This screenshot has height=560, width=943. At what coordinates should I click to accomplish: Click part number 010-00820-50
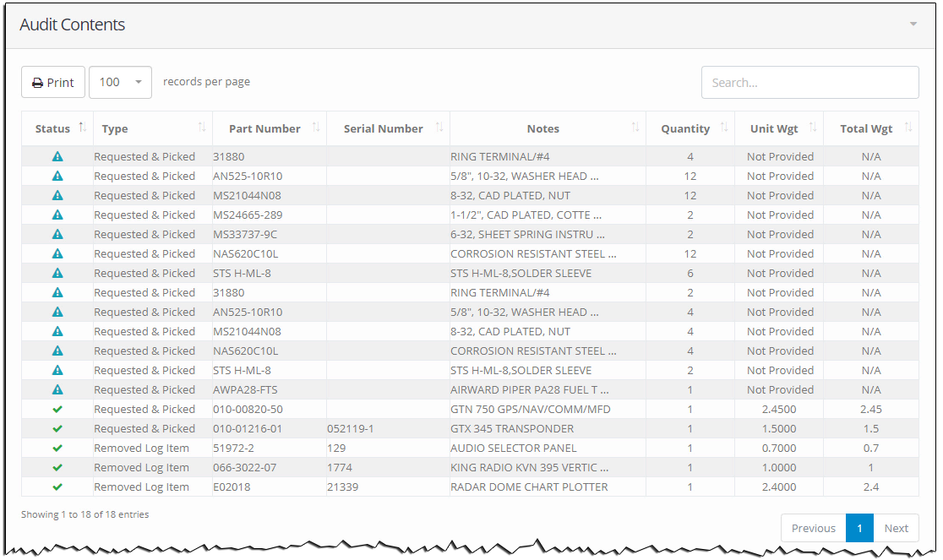pyautogui.click(x=248, y=409)
